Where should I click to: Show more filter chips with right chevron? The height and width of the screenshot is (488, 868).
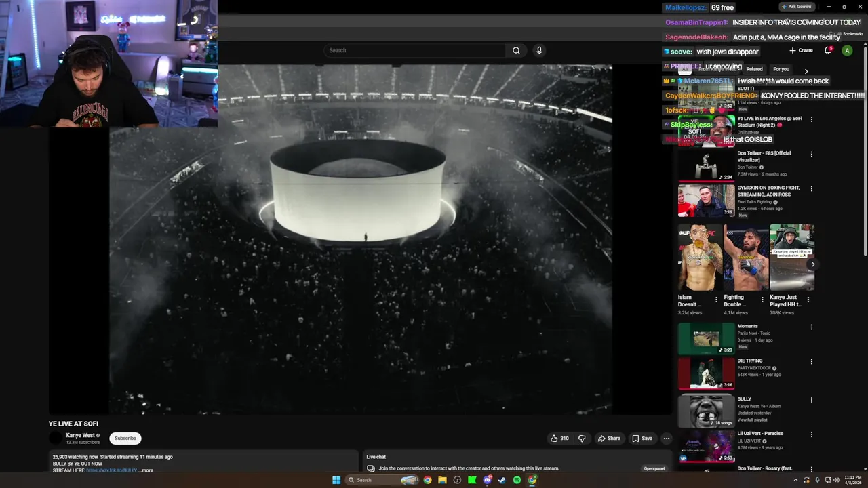click(806, 71)
